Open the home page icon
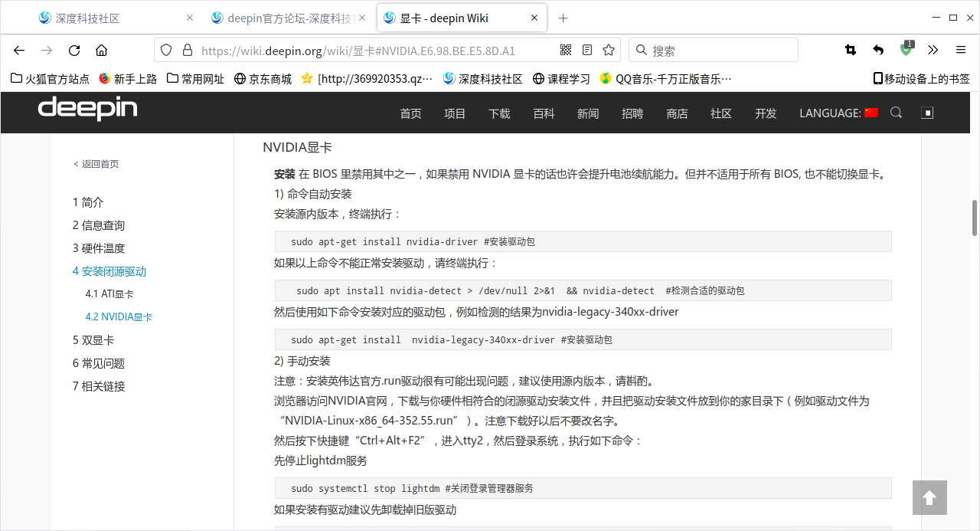The height and width of the screenshot is (531, 980). (102, 50)
